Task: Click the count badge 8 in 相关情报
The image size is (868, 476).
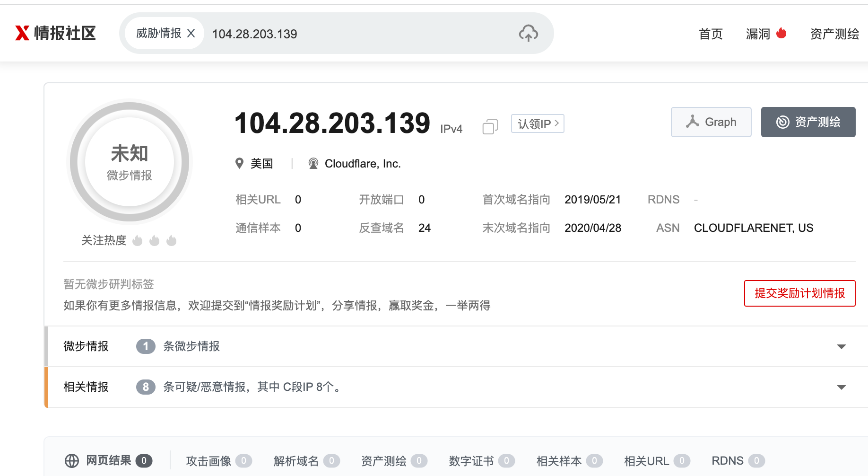Action: [x=146, y=387]
